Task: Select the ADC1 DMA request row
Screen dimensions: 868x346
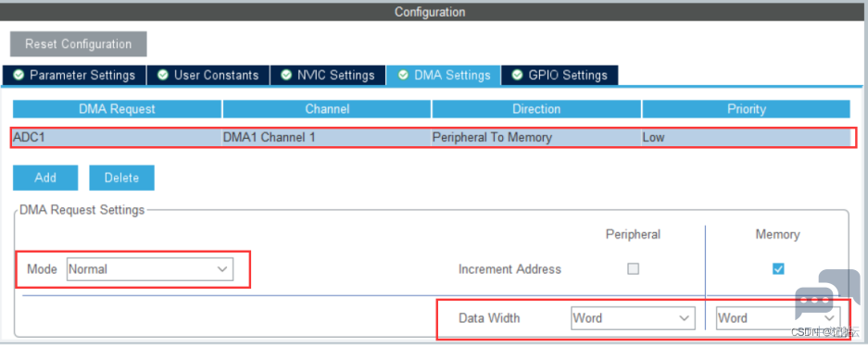Action: click(434, 138)
